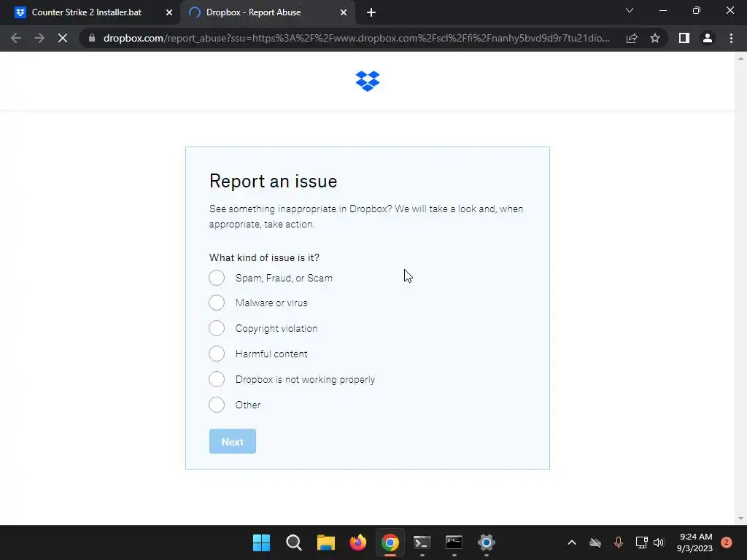Click the scrollbar up arrow
Viewport: 747px width, 560px height.
(740, 58)
